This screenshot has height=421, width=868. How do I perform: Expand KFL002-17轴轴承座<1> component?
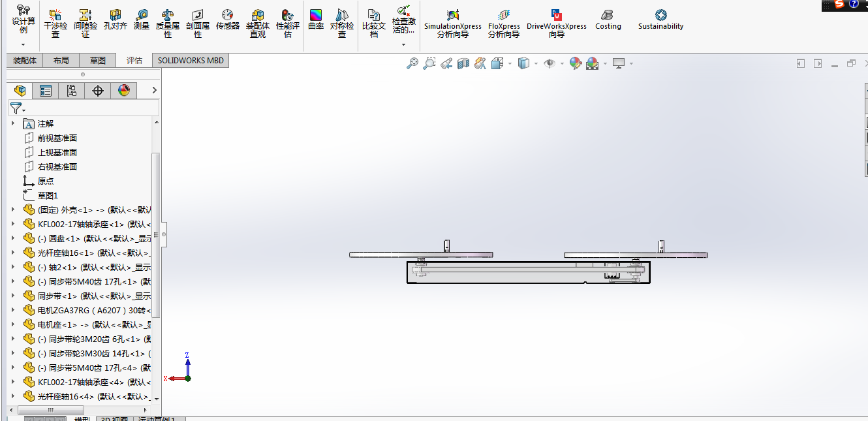[12, 224]
